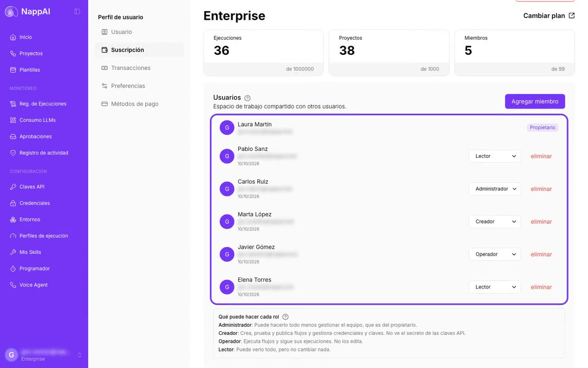Click help icon beside Qué puede hacer cada rol
The height and width of the screenshot is (368, 588).
(x=285, y=317)
